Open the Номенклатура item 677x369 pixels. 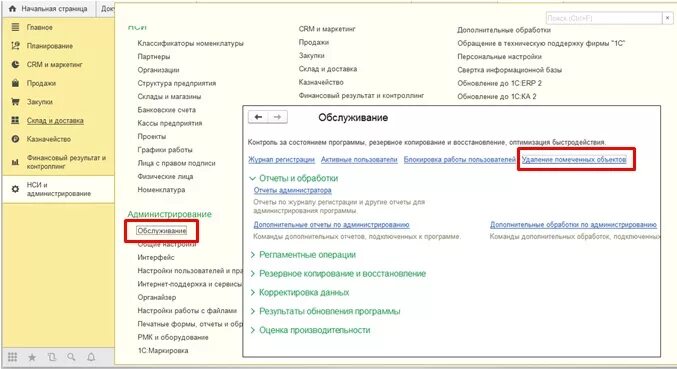161,189
